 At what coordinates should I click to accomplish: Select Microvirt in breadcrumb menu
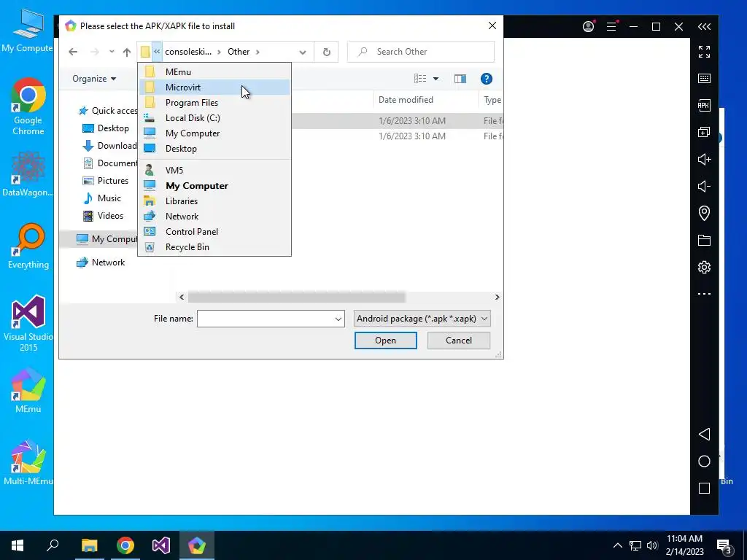click(x=214, y=87)
